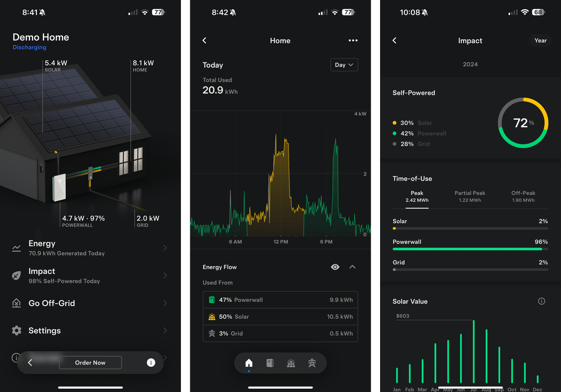Tap the Energy line-chart icon
The height and width of the screenshot is (392, 561).
pos(16,248)
